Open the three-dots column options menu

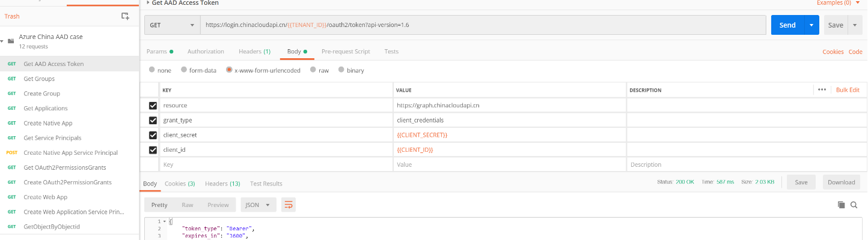click(822, 90)
